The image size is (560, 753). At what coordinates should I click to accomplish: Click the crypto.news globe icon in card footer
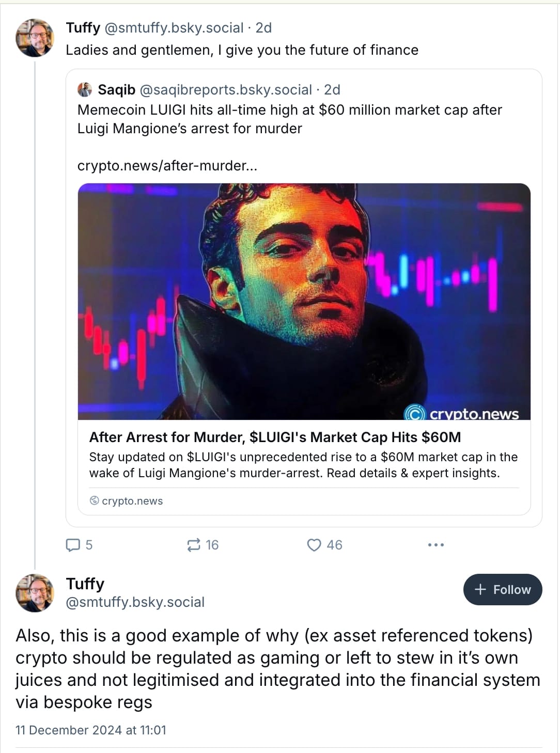(95, 500)
